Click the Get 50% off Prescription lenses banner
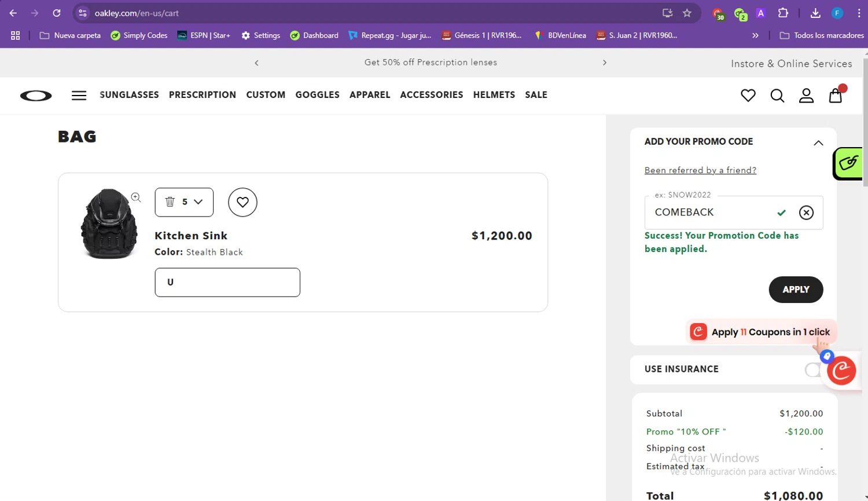 pos(431,63)
